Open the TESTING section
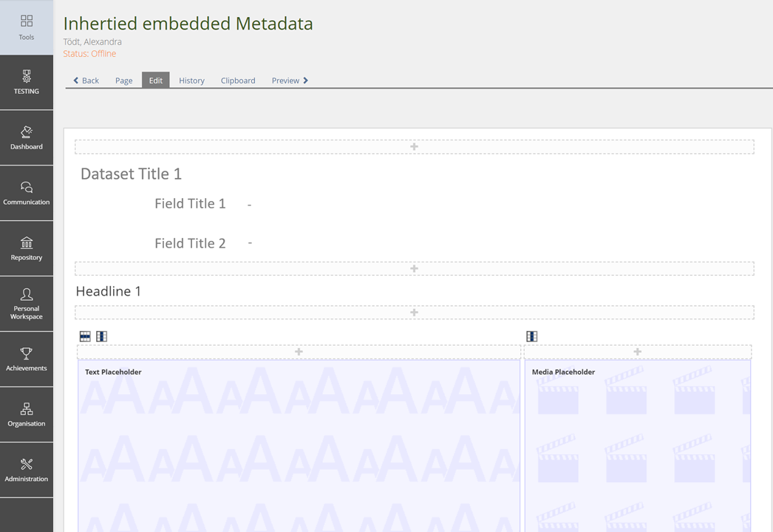This screenshot has height=532, width=773. tap(27, 82)
